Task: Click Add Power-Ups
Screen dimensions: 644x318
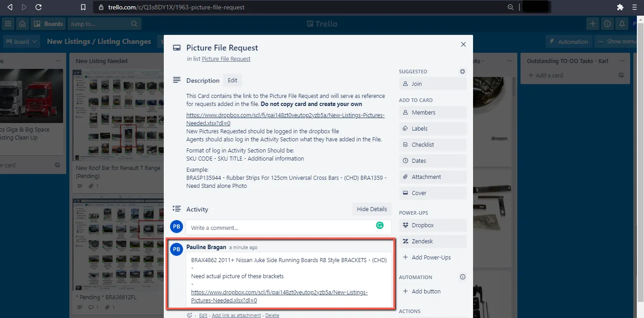Action: pos(433,257)
